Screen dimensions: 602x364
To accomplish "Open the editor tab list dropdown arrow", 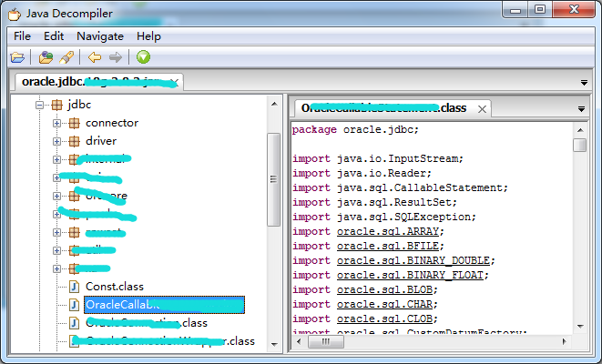I will point(581,109).
